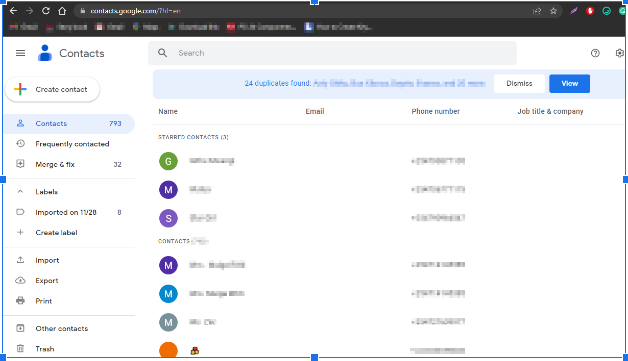Select the blue M contact avatar
628x361 pixels.
tap(168, 294)
